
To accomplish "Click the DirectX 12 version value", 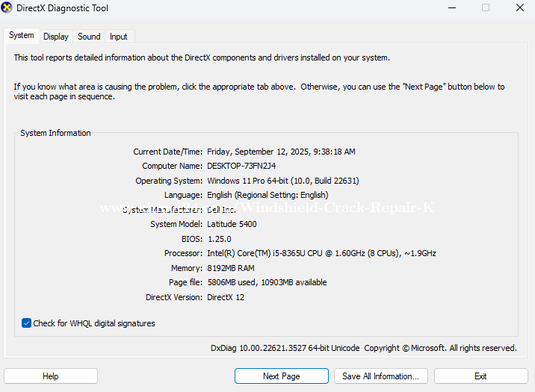I will 226,297.
